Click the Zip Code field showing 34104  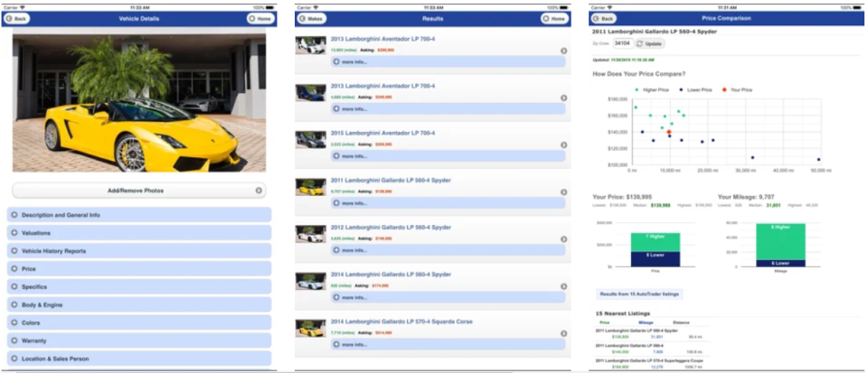tap(623, 43)
